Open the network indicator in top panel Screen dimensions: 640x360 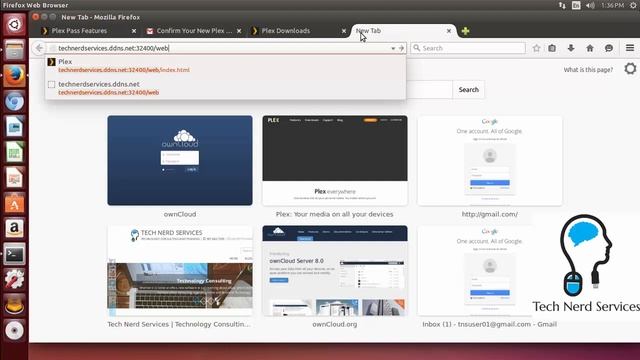(562, 5)
